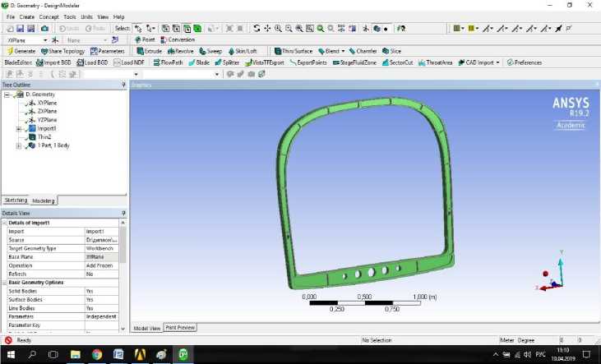Click the New Plane icon
601x364 pixels.
55,39
